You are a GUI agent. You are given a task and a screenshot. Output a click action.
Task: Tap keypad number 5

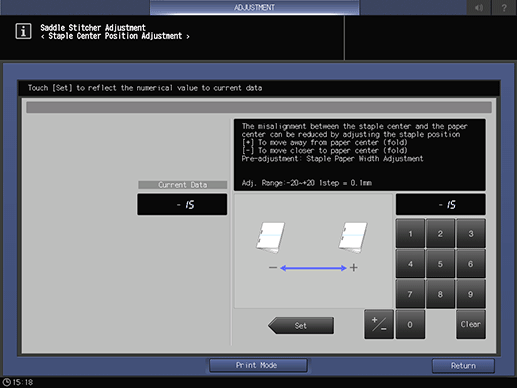point(440,264)
